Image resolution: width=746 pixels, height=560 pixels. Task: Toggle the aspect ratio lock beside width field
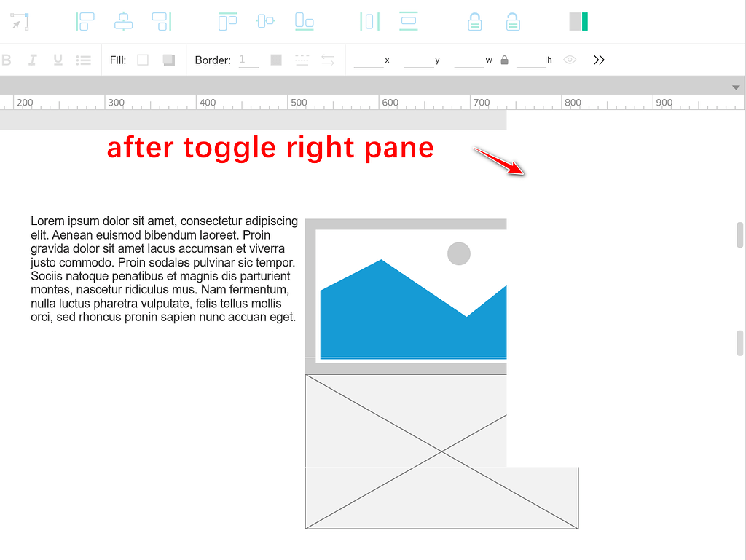point(504,60)
